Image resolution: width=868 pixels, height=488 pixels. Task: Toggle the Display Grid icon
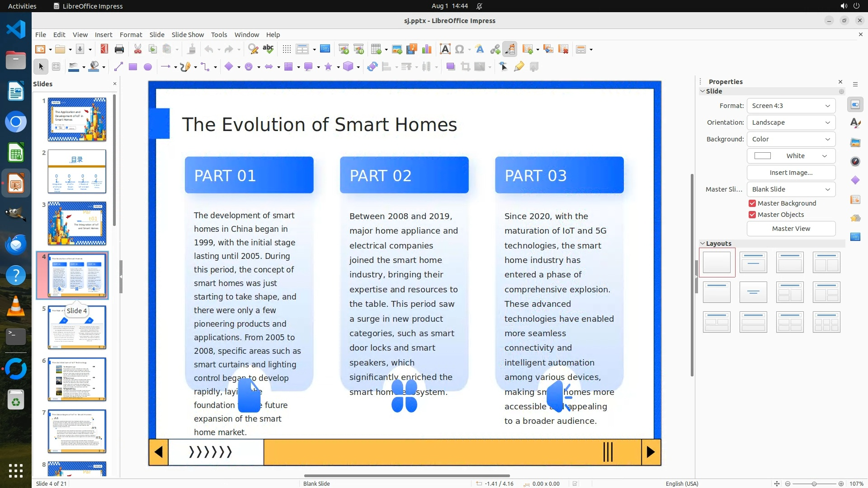coord(287,49)
